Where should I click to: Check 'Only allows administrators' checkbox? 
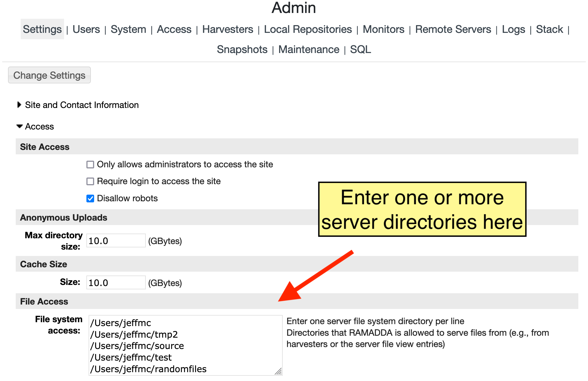[90, 165]
